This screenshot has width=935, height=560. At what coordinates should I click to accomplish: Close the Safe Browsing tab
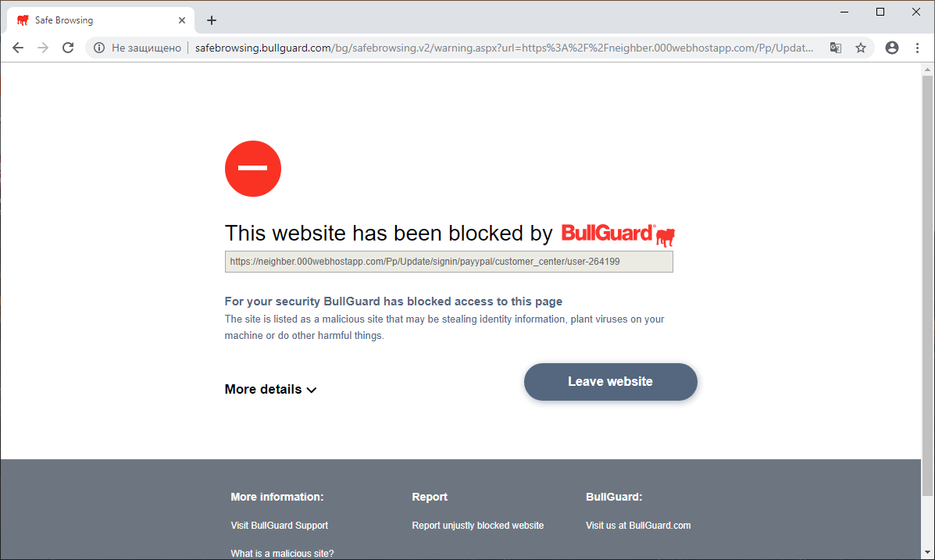182,20
